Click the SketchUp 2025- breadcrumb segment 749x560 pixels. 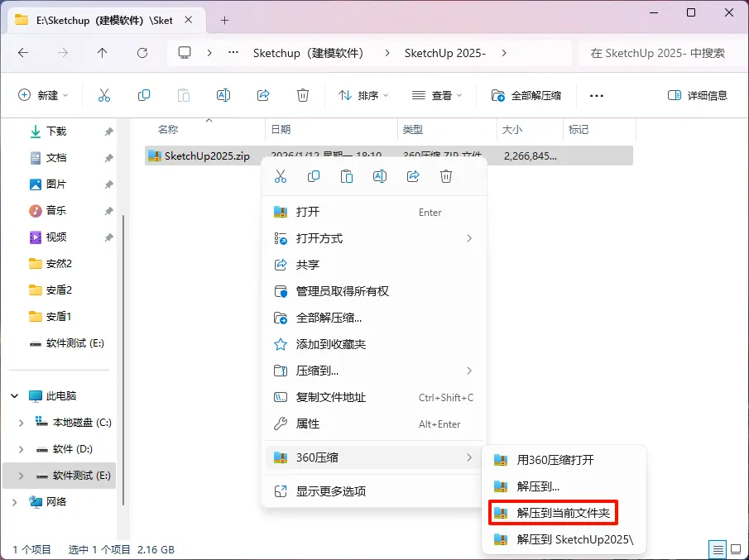tap(444, 53)
